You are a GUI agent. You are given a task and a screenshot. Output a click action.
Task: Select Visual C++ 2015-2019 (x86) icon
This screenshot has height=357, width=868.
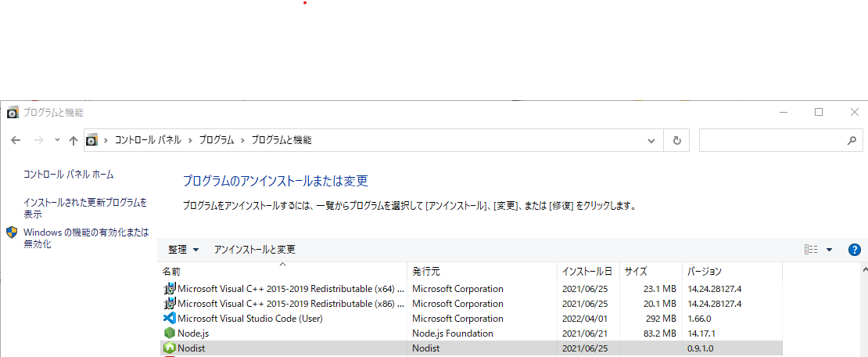tap(170, 304)
